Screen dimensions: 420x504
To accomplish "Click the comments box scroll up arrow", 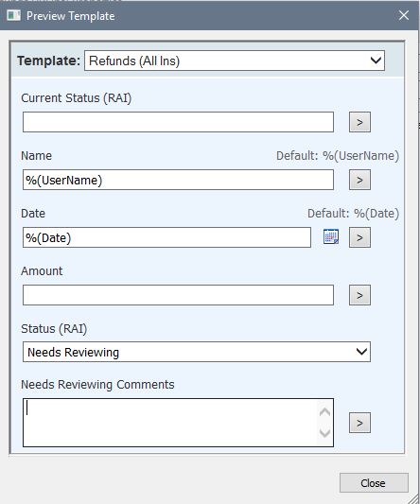I will coord(324,412).
